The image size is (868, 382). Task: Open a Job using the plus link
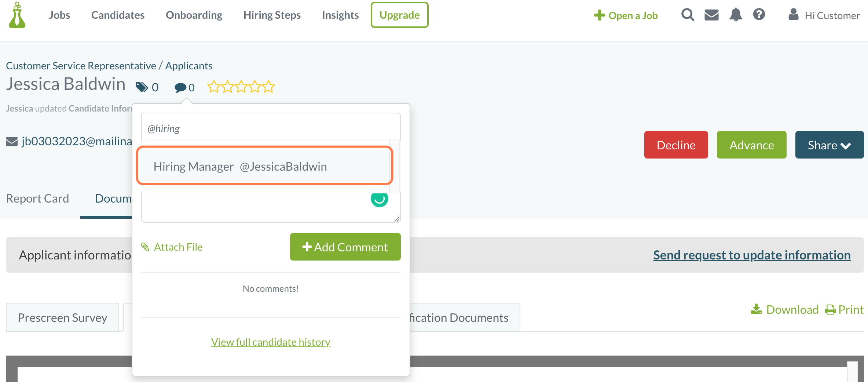(626, 15)
